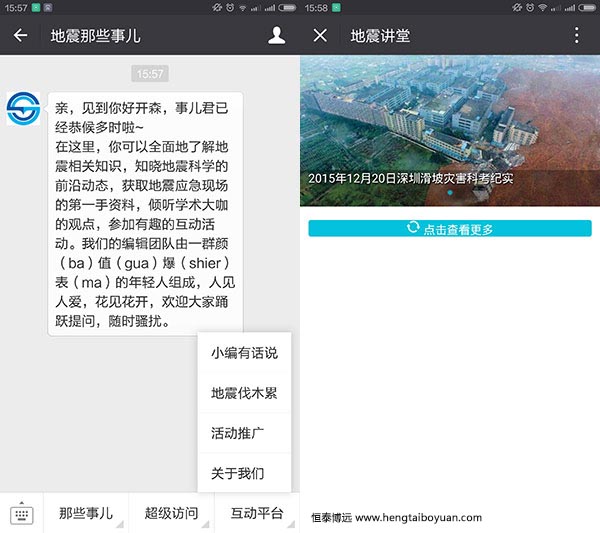Open the Shenzhen landslide banner image
This screenshot has height=533, width=600.
450,130
